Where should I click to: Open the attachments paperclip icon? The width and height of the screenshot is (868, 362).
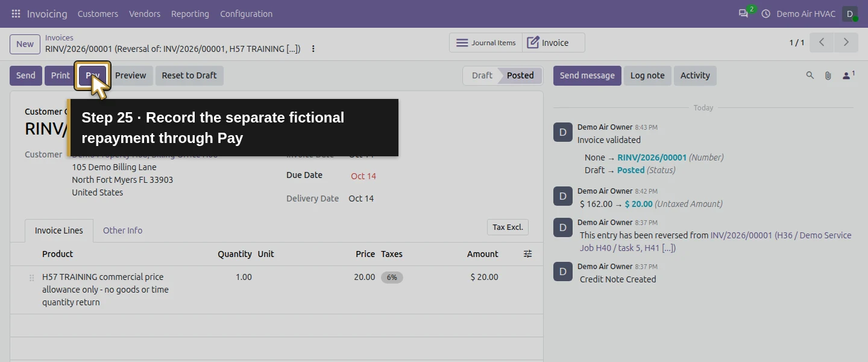tap(828, 75)
